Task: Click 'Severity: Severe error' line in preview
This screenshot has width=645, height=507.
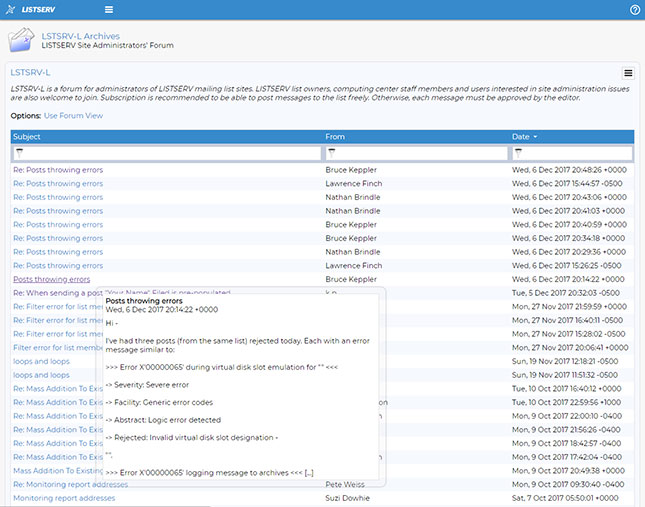Action: tap(147, 385)
